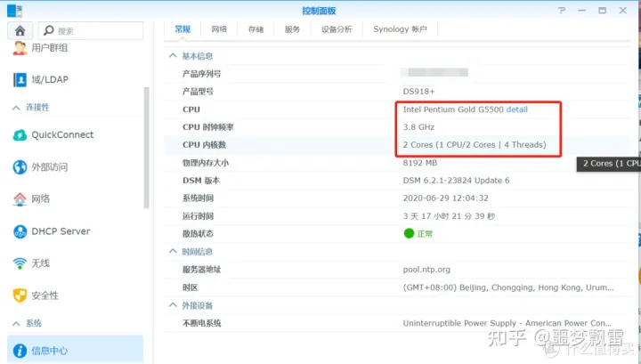
Task: Open 域/LDAP settings icon
Action: (x=20, y=80)
